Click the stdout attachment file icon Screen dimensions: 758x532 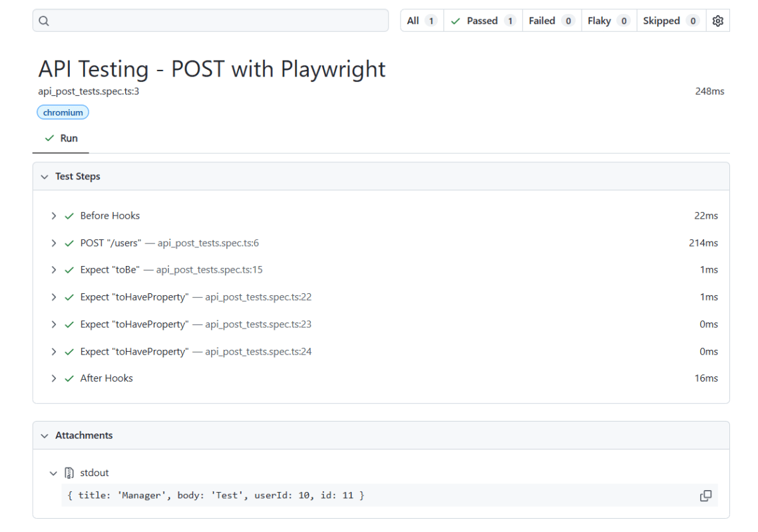(x=69, y=473)
